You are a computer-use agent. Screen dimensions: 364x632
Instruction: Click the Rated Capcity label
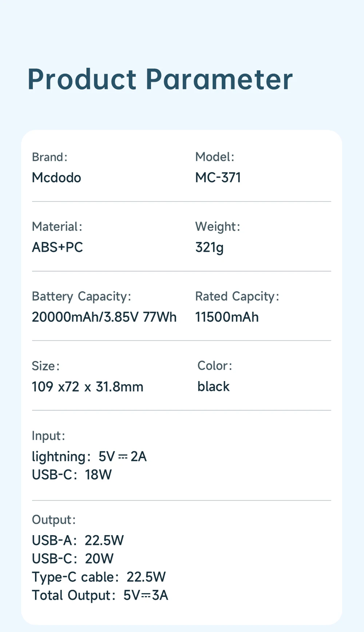point(237,297)
